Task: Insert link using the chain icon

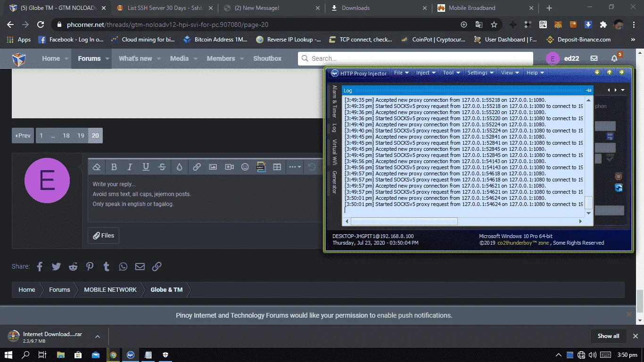Action: [197, 167]
